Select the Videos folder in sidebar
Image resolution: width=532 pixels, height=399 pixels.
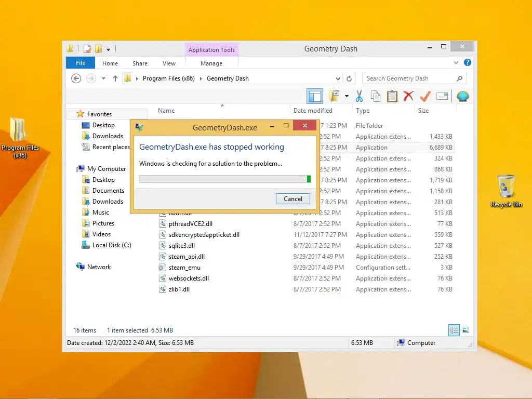[x=101, y=234]
